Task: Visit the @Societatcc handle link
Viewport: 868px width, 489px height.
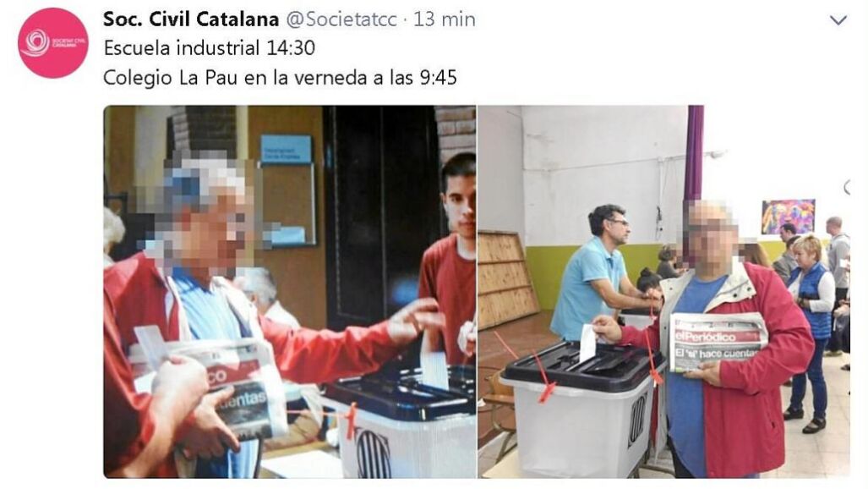Action: [341, 19]
